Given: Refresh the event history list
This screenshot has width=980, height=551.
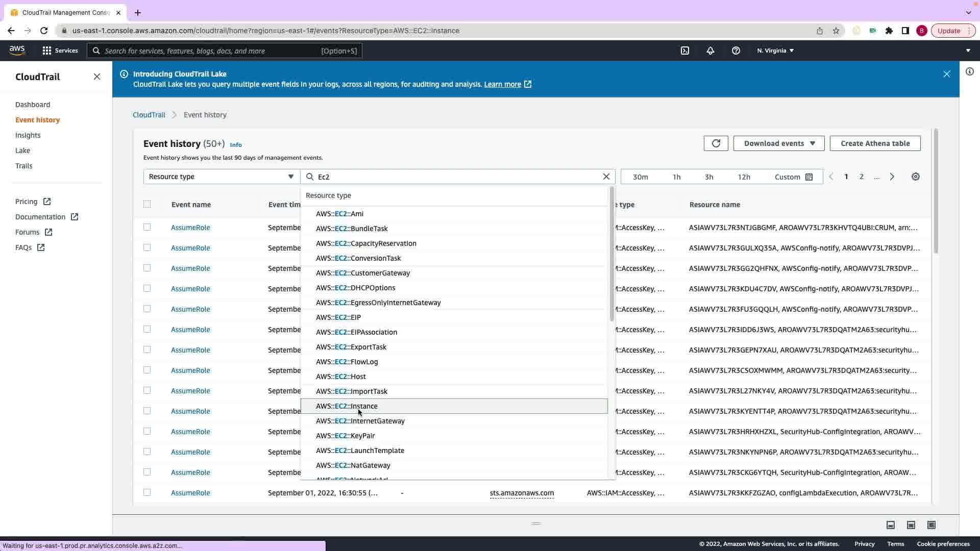Looking at the screenshot, I should [716, 143].
